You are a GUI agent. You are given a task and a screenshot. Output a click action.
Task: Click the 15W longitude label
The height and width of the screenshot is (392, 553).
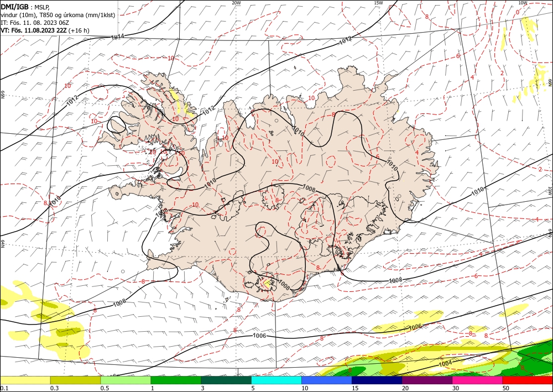pos(378,2)
